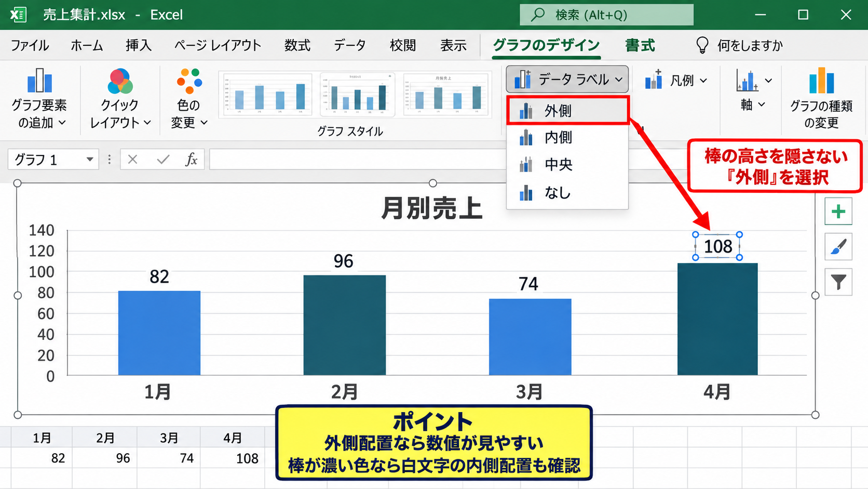Click 何をしますか help lightbulb
This screenshot has width=868, height=489.
702,45
